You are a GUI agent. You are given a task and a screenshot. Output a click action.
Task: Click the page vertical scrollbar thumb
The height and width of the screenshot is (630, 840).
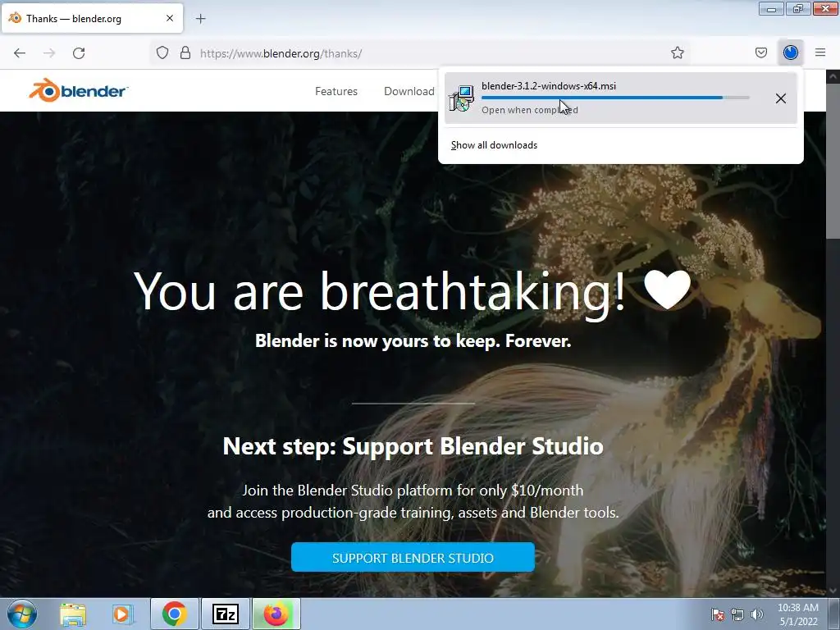pyautogui.click(x=833, y=161)
